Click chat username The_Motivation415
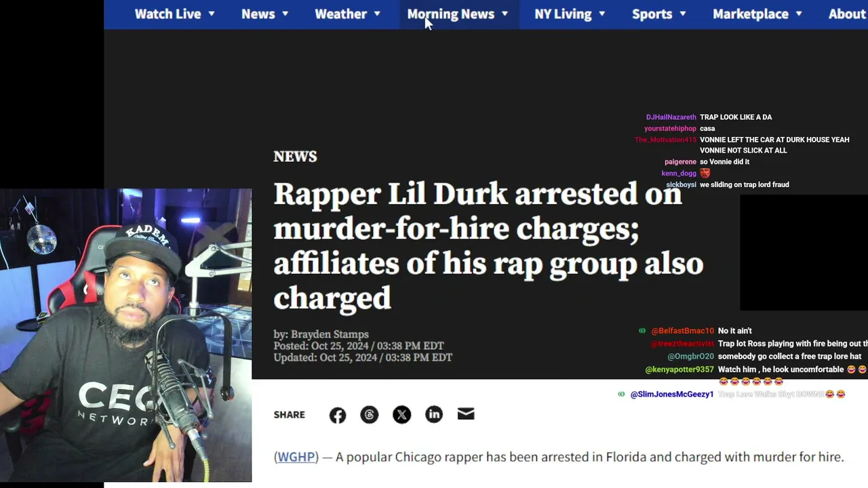868x488 pixels. [x=665, y=140]
